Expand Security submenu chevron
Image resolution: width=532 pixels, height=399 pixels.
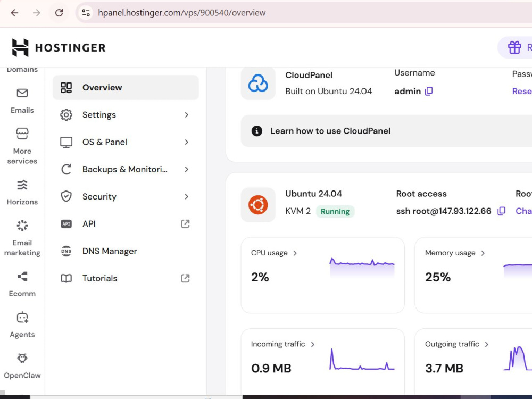click(x=186, y=196)
